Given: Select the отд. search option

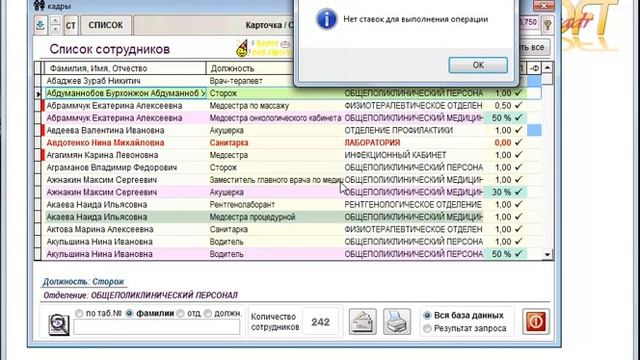Looking at the screenshot, I should (x=180, y=313).
